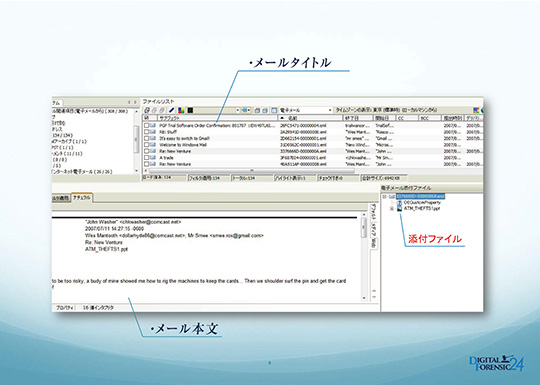Screen dimensions: 540x385
Task: Click the horizontal scrollbar under the file list
Action: [251, 170]
